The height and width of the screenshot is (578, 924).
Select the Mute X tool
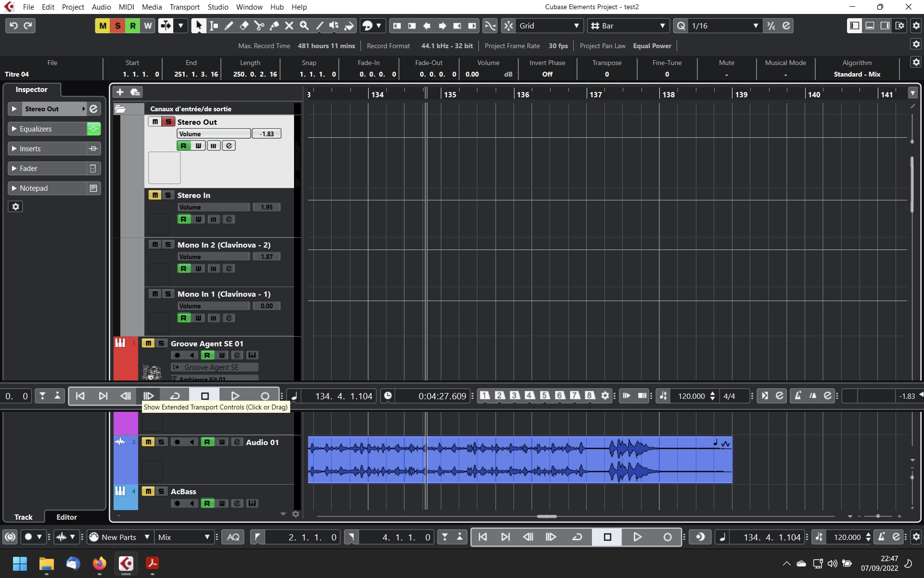coord(289,26)
